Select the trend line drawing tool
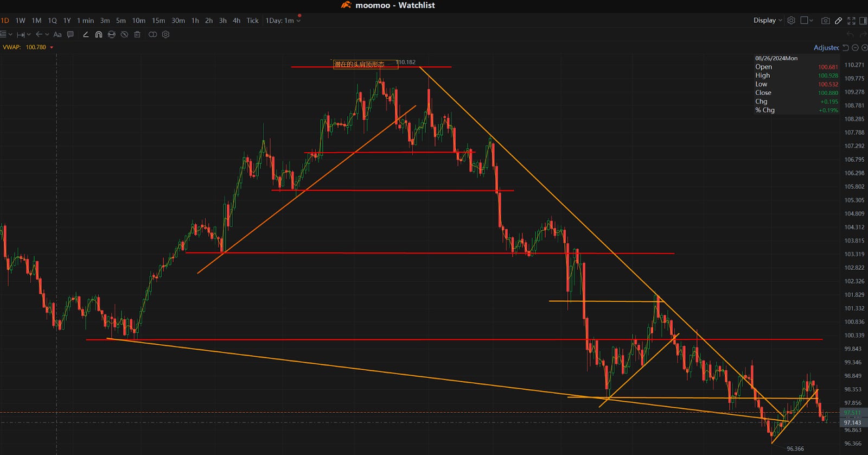Screen dimensions: 868x455 pos(86,34)
